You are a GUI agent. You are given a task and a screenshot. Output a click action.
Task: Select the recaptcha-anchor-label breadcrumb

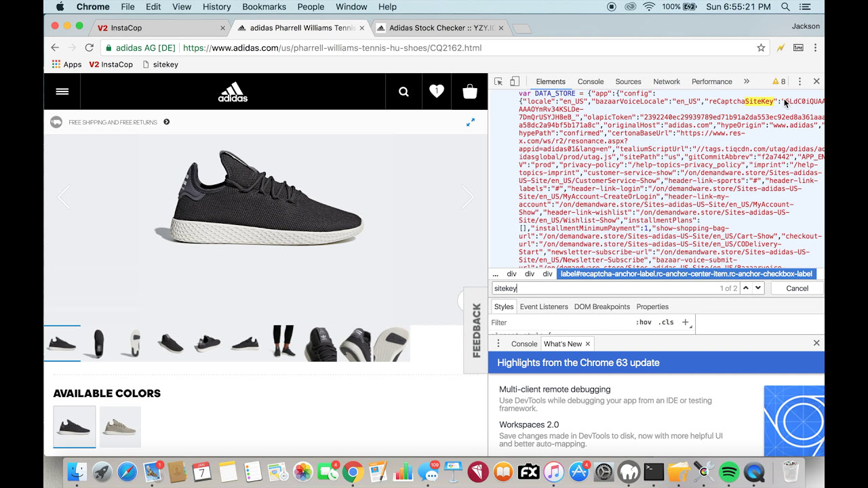click(x=686, y=274)
